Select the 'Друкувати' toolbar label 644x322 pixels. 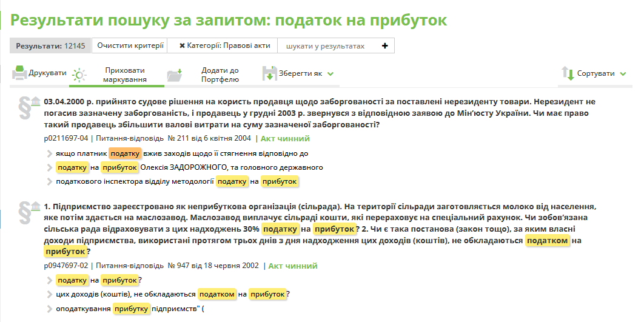pyautogui.click(x=47, y=73)
